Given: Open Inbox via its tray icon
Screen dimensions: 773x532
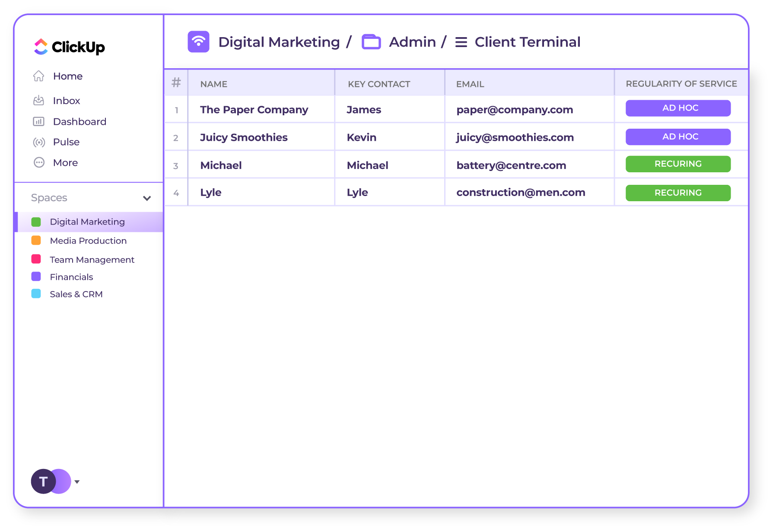Looking at the screenshot, I should click(39, 101).
